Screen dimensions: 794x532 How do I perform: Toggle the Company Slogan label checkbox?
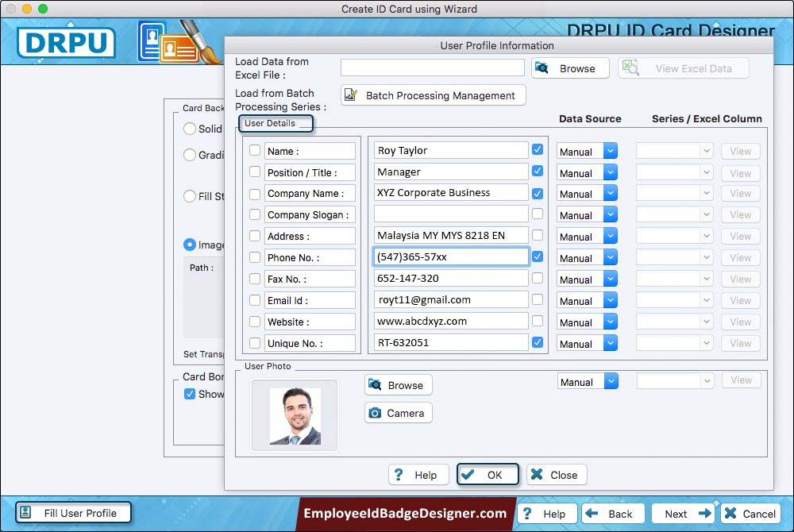255,214
